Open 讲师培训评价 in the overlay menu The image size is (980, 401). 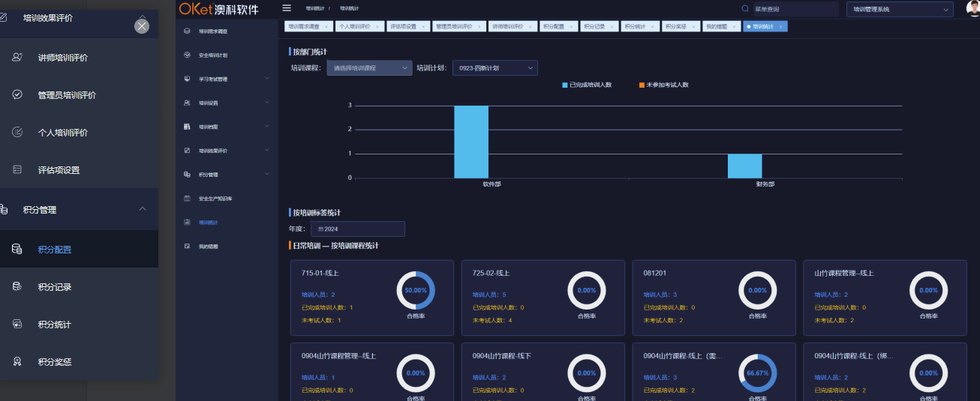68,58
